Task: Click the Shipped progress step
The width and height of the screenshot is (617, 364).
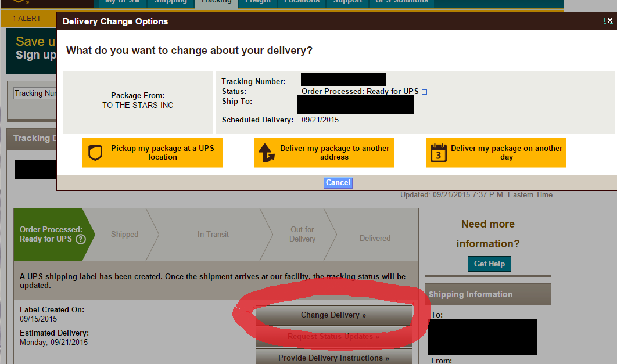Action: [125, 235]
